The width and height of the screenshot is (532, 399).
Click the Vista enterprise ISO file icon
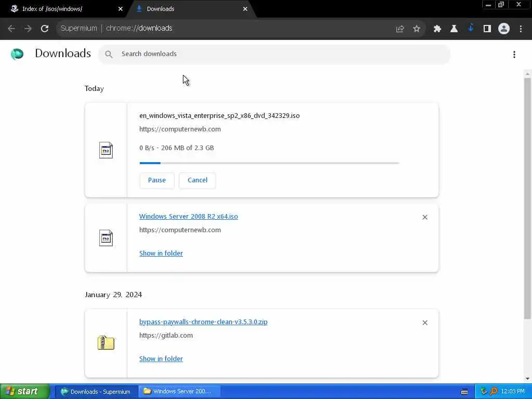pyautogui.click(x=106, y=150)
